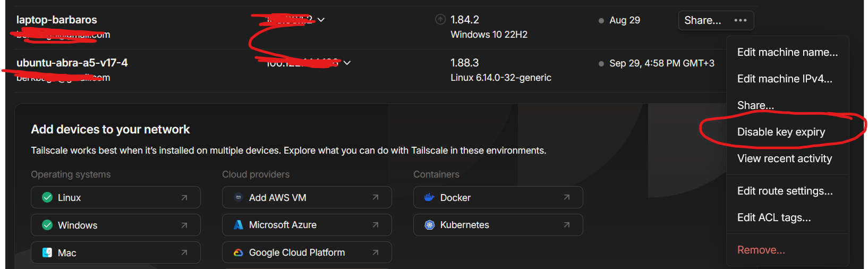Click the external link arrow on Mac
This screenshot has width=868, height=269.
point(184,253)
